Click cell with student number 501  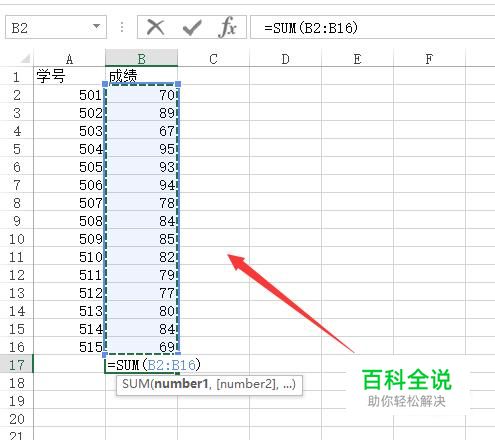click(x=69, y=95)
